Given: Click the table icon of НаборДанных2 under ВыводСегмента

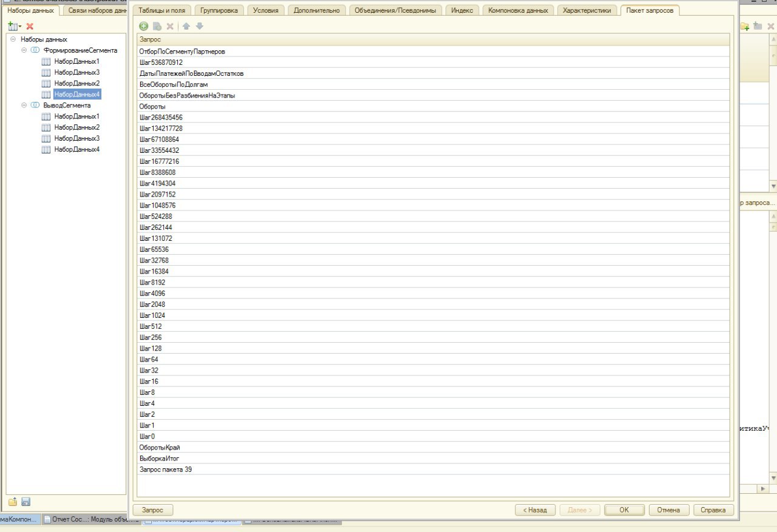Looking at the screenshot, I should coord(46,127).
